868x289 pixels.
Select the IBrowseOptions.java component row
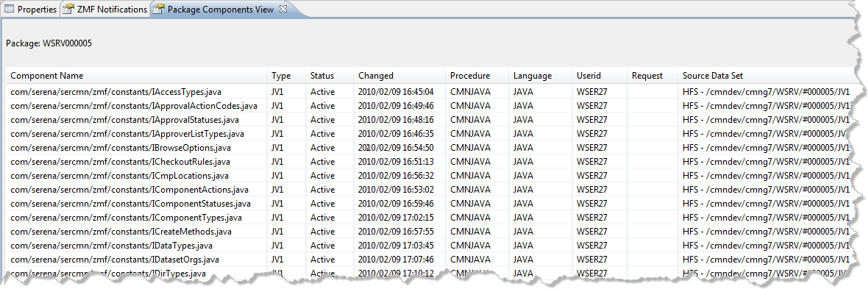429,147
